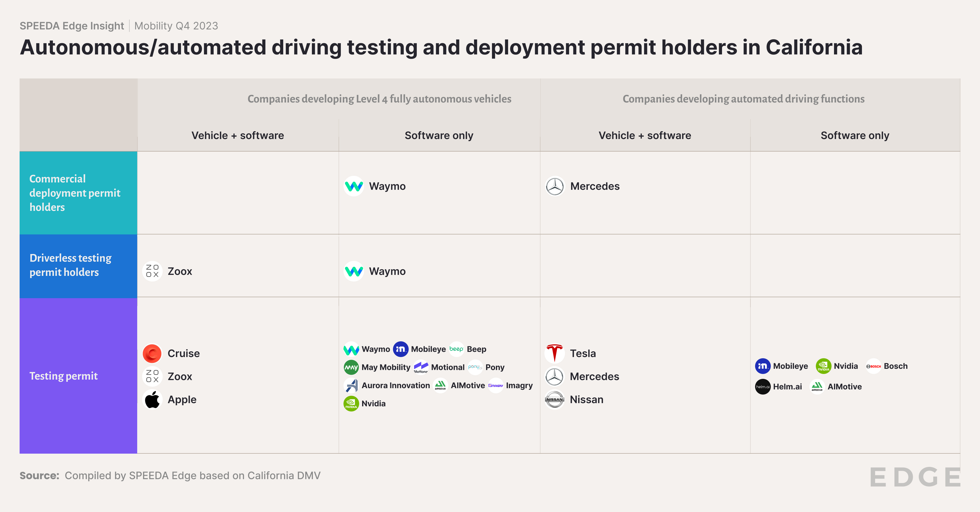The height and width of the screenshot is (512, 980).
Task: Click the Nvidia logo beside Bosch
Action: point(824,366)
